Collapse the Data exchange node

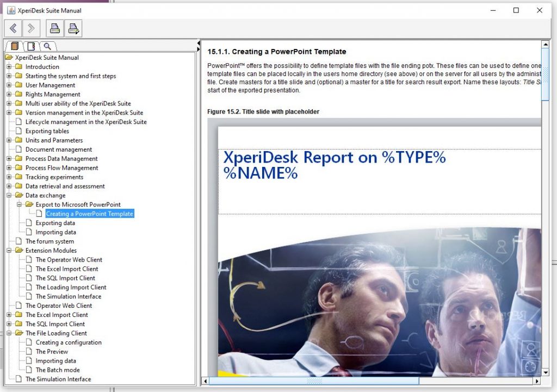point(9,195)
